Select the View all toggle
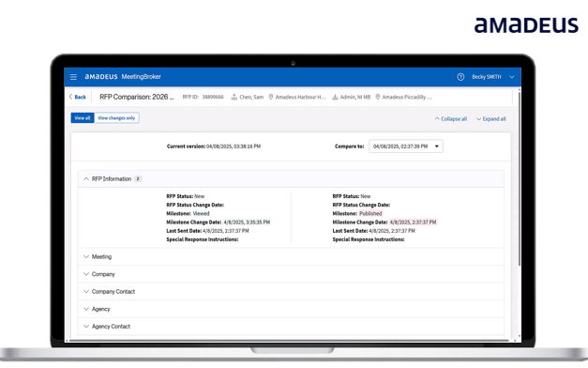 pyautogui.click(x=83, y=118)
